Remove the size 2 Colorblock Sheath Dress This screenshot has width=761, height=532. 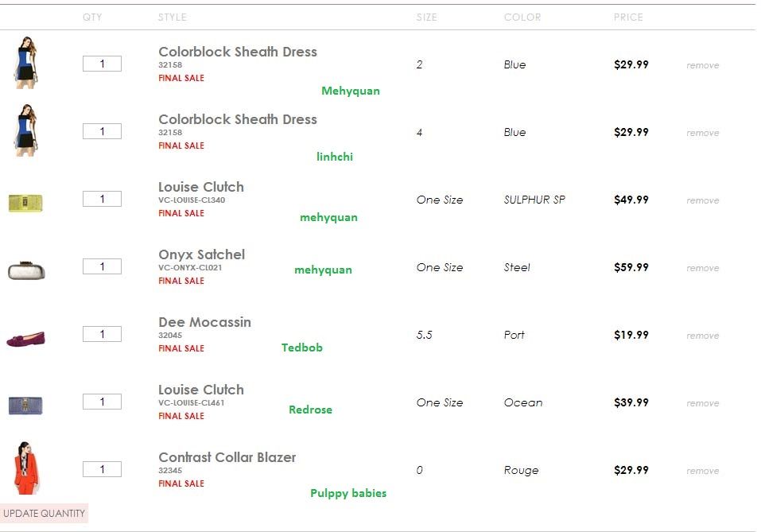[702, 65]
